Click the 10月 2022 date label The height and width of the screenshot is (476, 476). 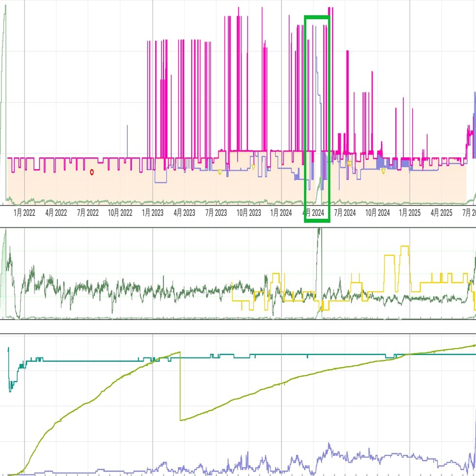point(120,213)
